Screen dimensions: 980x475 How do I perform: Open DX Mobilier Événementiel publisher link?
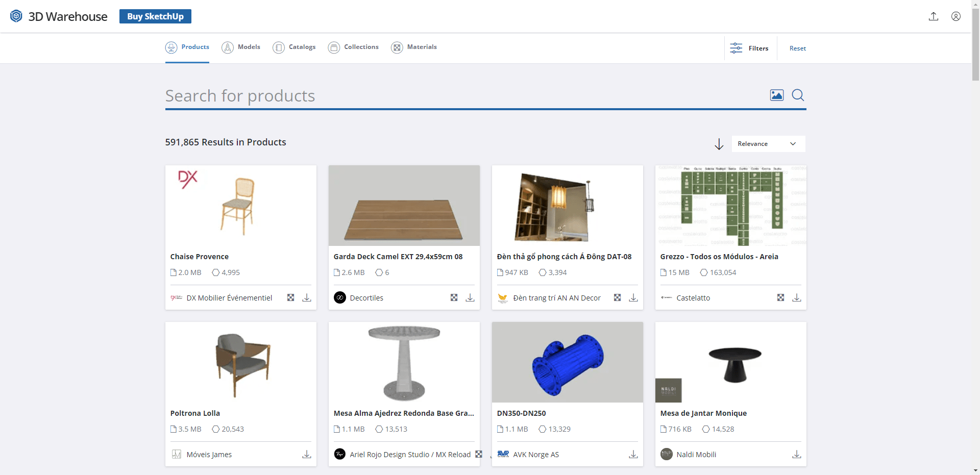pyautogui.click(x=229, y=298)
